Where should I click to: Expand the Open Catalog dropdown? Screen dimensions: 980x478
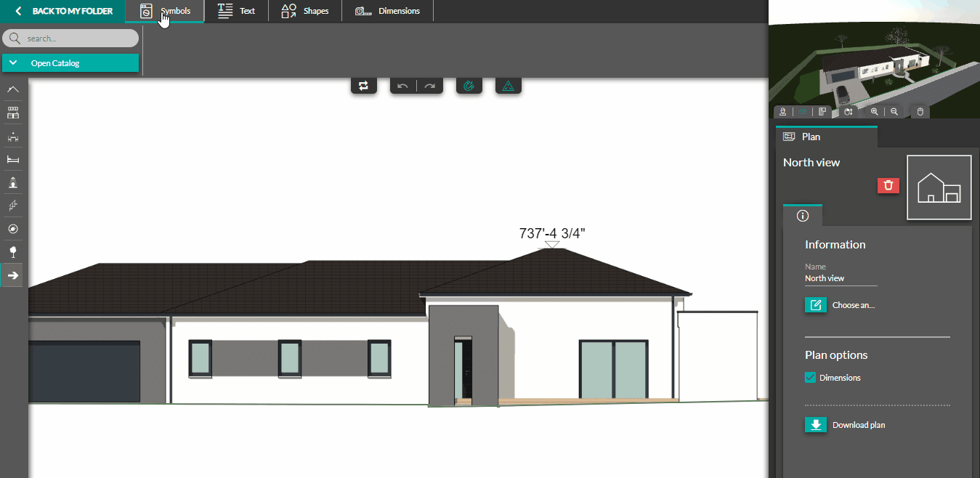(70, 63)
